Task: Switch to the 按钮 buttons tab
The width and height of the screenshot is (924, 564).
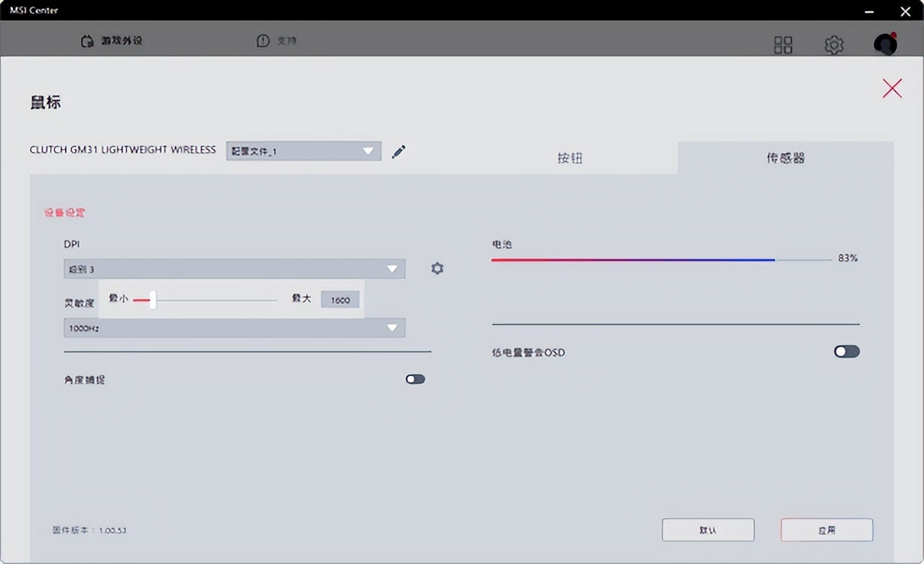Action: (570, 158)
